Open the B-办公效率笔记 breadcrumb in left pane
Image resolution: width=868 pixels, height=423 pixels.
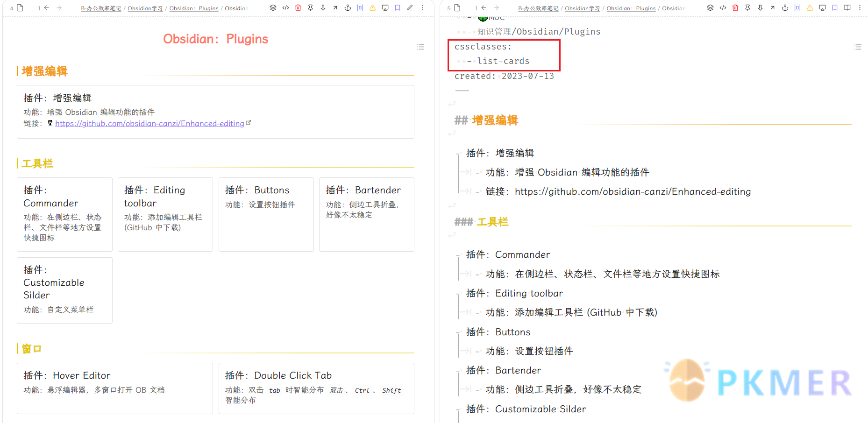[x=101, y=8]
